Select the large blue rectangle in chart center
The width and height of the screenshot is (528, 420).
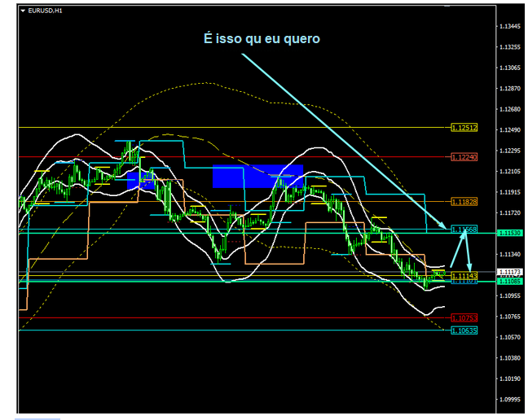pos(257,176)
